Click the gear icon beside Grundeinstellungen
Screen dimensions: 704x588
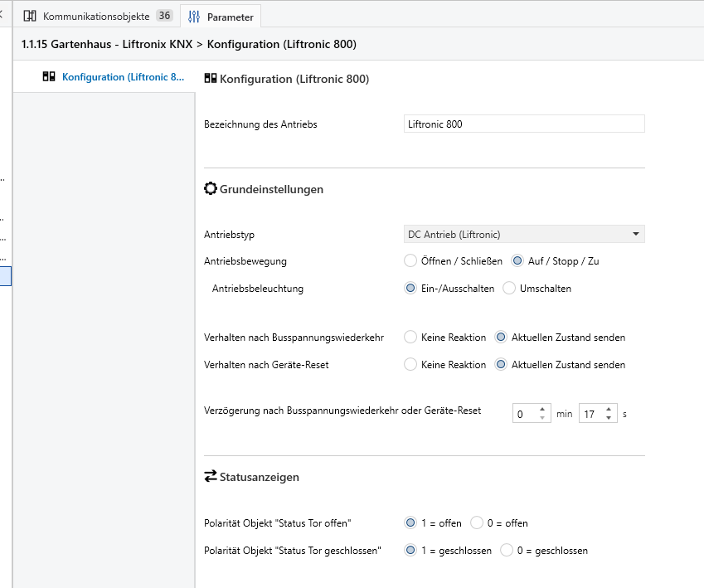click(211, 189)
